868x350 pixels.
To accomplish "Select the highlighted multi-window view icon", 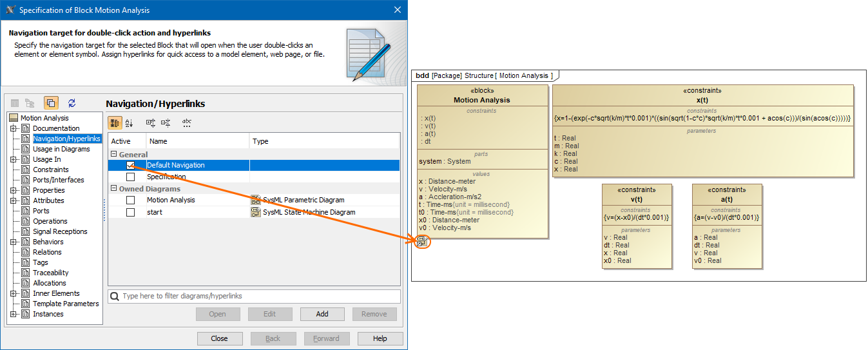I will tap(52, 103).
